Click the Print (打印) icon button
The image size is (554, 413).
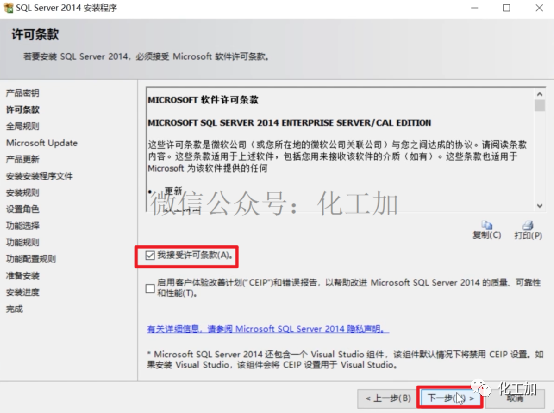coord(528,230)
